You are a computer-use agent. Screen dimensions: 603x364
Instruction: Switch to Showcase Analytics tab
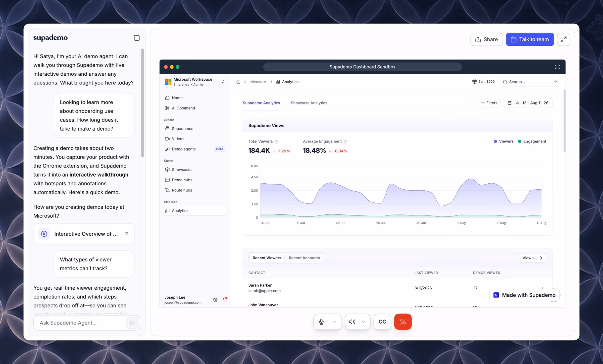click(x=309, y=103)
